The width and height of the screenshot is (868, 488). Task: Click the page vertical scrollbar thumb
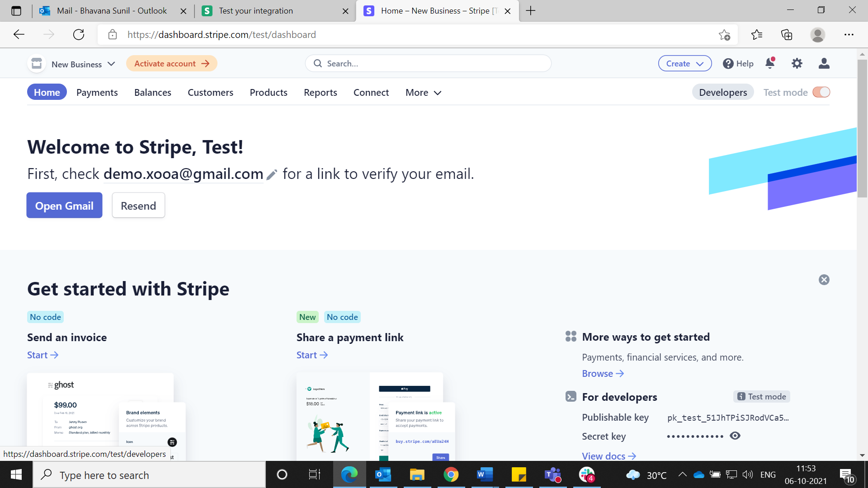tap(862, 128)
